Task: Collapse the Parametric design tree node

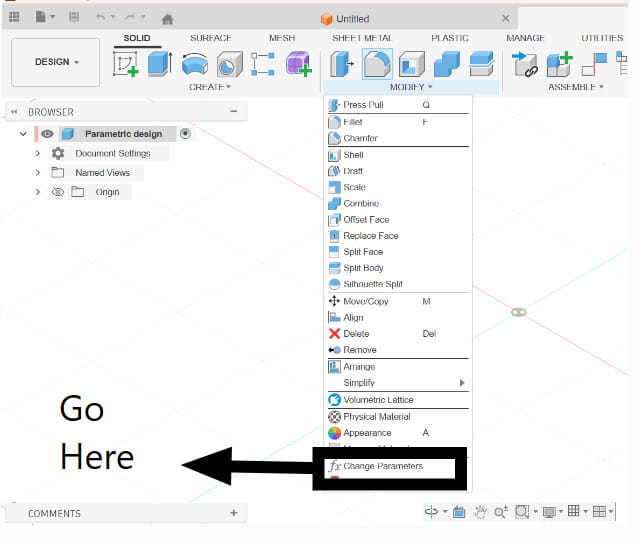Action: [23, 134]
